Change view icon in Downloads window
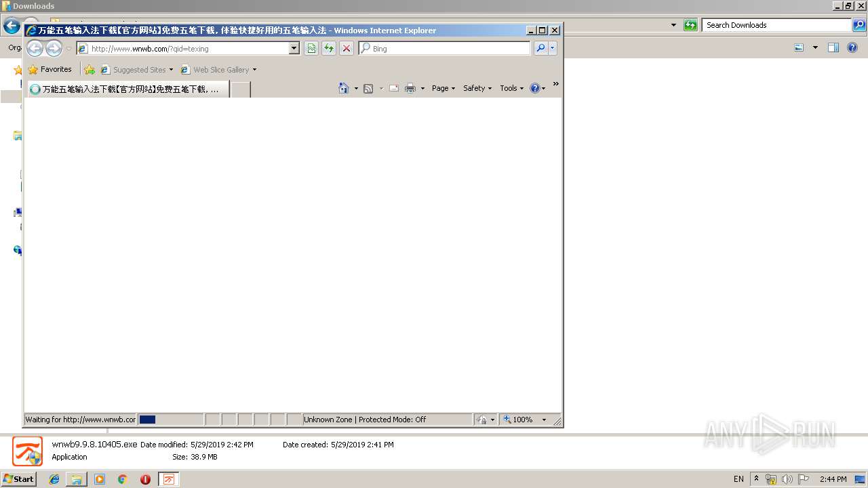The width and height of the screenshot is (868, 488). tap(799, 47)
